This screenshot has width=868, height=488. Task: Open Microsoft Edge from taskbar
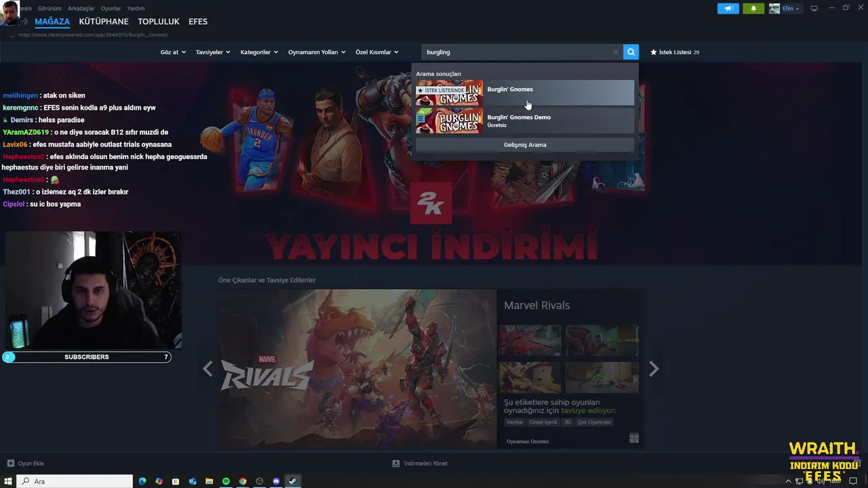click(142, 481)
